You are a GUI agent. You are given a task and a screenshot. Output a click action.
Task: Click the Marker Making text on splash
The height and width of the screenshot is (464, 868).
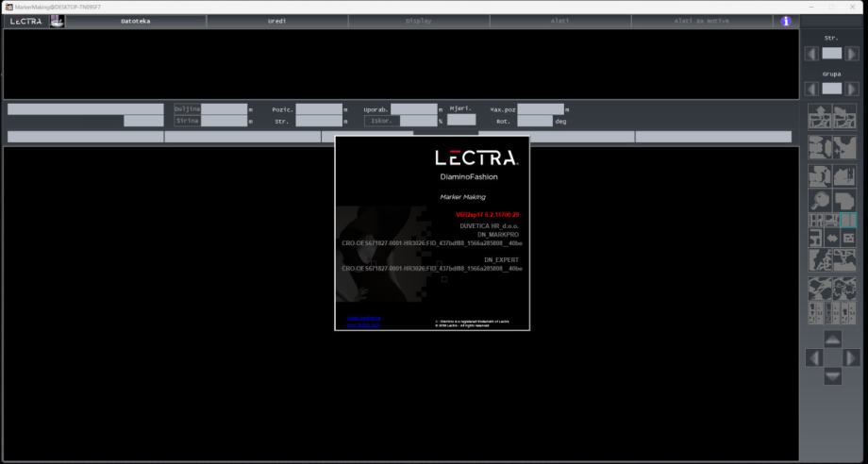[463, 197]
